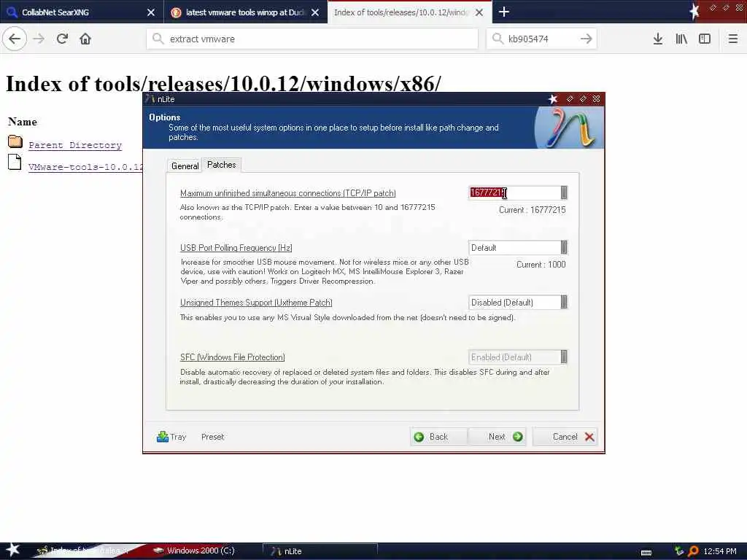The width and height of the screenshot is (747, 560).
Task: Switch to latest vmware tools winxp tab
Action: (x=246, y=12)
